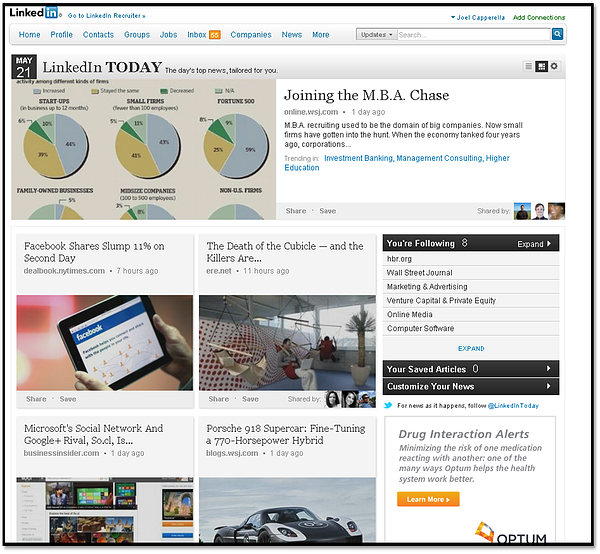
Task: Click in the Search input field
Action: pyautogui.click(x=474, y=34)
